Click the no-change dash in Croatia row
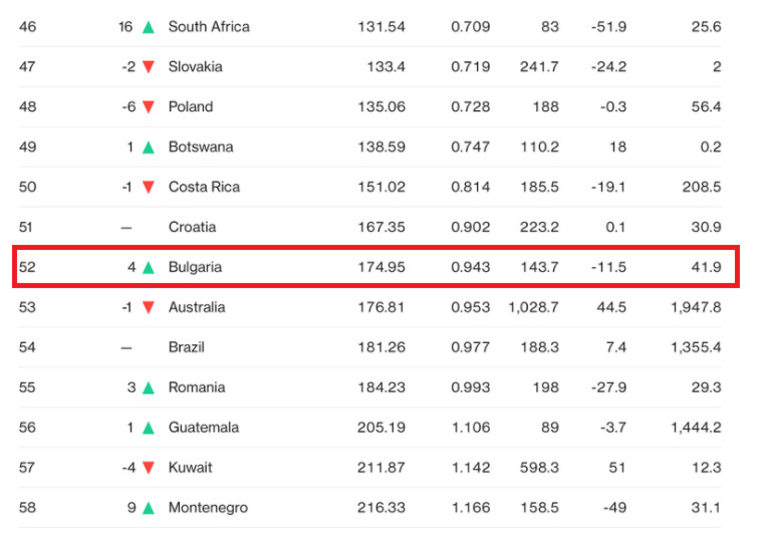The height and width of the screenshot is (546, 768). pos(126,227)
